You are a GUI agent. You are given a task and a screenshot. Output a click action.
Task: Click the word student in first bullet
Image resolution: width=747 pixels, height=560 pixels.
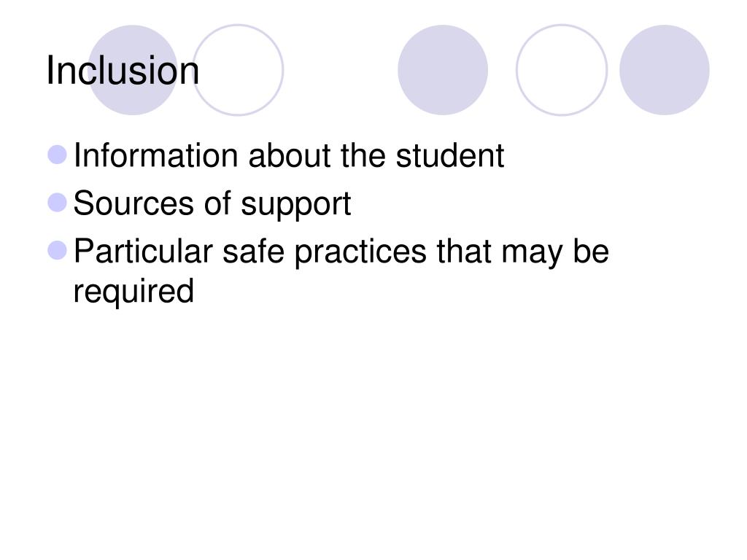[x=449, y=155]
